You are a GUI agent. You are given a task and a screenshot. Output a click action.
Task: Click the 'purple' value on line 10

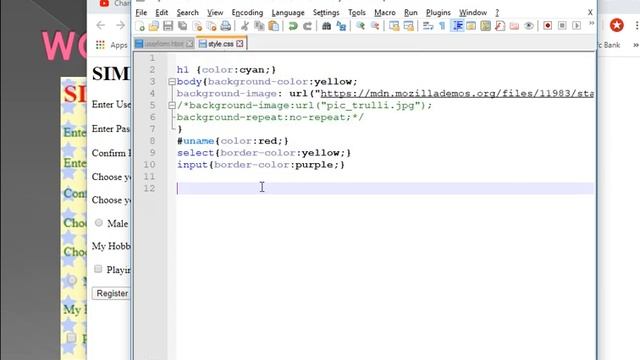coord(313,164)
